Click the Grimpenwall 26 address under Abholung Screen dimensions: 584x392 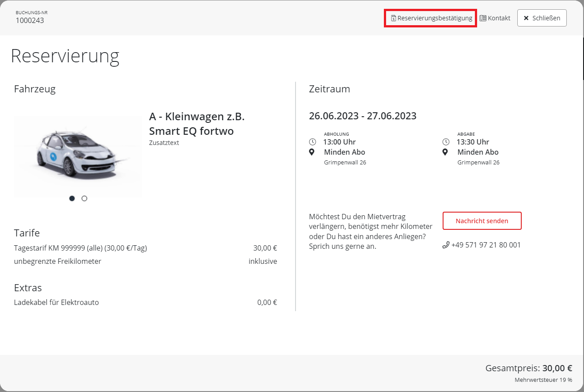coord(345,163)
